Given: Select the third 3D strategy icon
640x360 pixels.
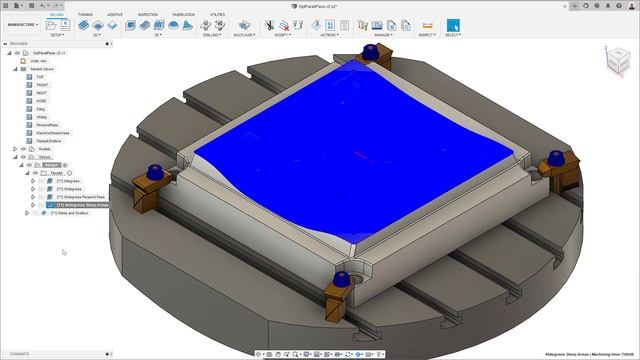Looking at the screenshot, I should click(x=159, y=25).
